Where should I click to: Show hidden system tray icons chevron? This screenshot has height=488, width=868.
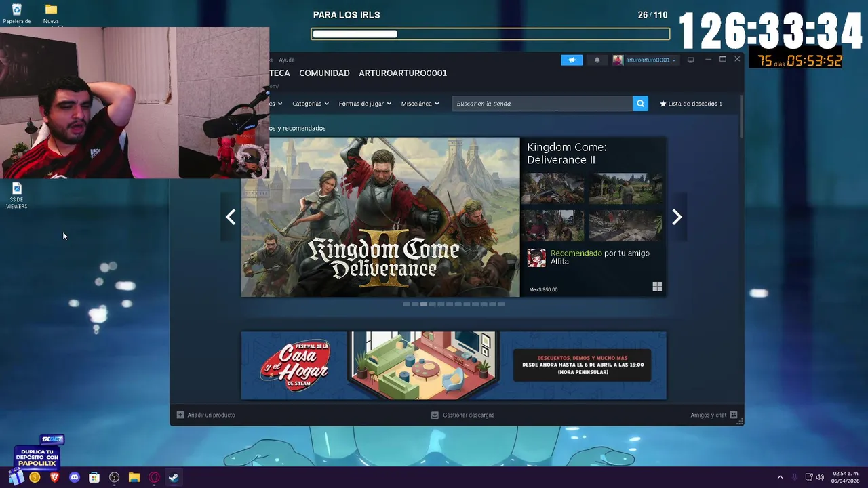coord(780,477)
